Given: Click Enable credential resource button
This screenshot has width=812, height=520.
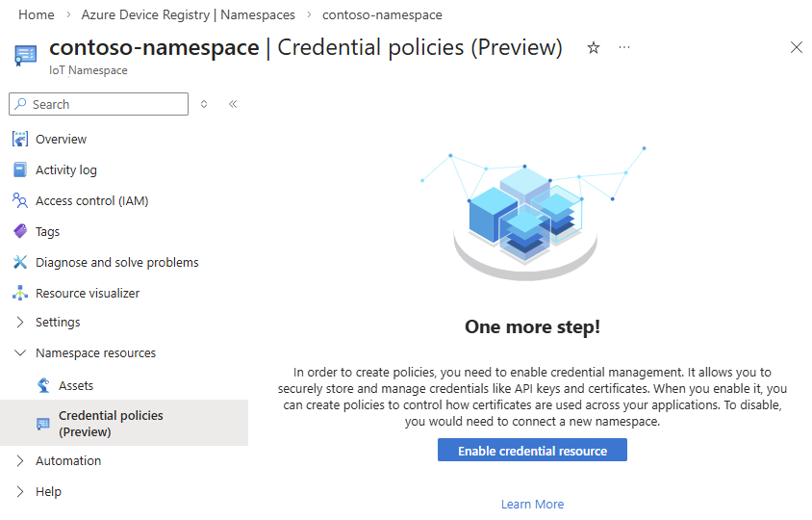Looking at the screenshot, I should (532, 451).
